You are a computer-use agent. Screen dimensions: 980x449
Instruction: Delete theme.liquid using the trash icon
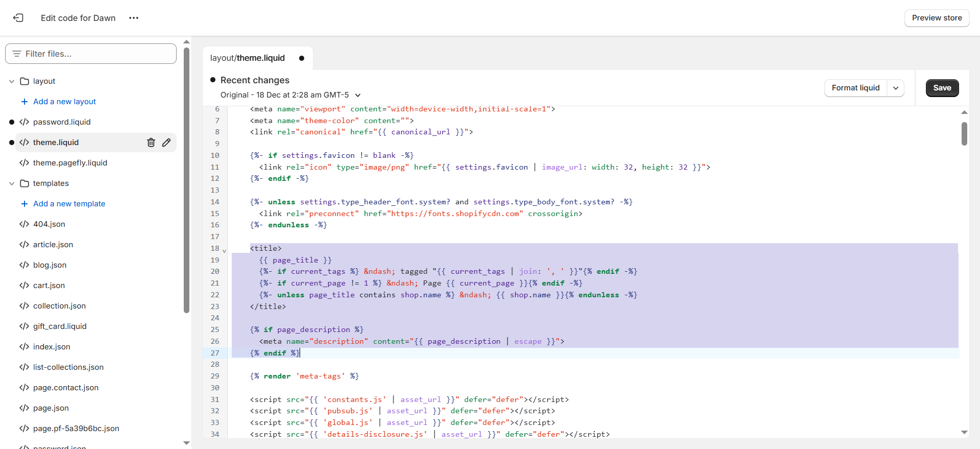[x=151, y=143]
